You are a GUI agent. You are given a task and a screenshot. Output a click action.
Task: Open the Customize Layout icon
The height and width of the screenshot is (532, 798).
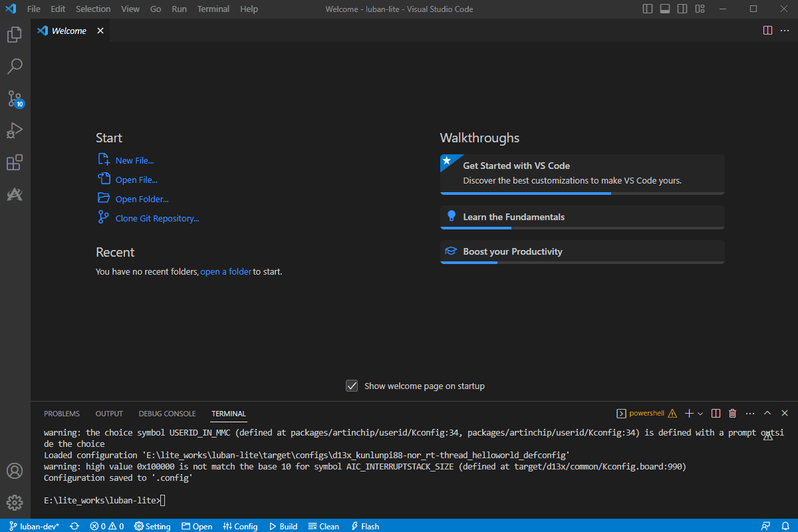tap(700, 9)
